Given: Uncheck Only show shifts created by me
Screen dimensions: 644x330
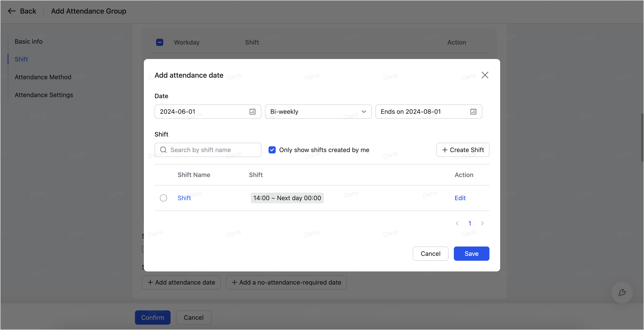Looking at the screenshot, I should [x=272, y=150].
